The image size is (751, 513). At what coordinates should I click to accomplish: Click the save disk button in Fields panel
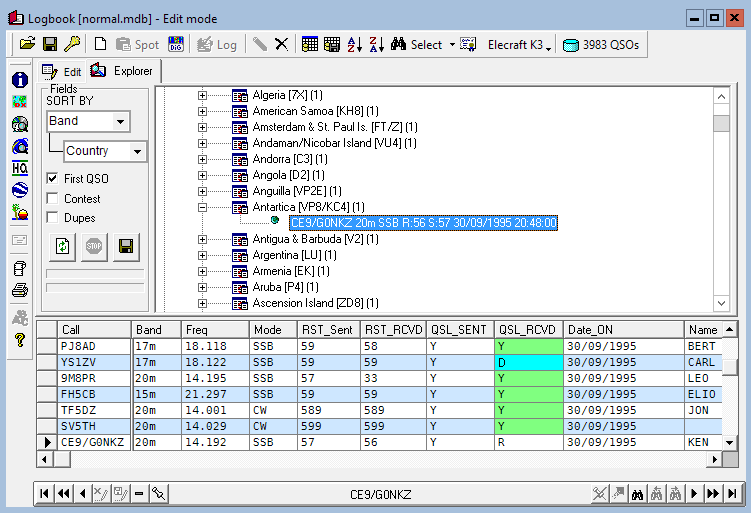[126, 247]
